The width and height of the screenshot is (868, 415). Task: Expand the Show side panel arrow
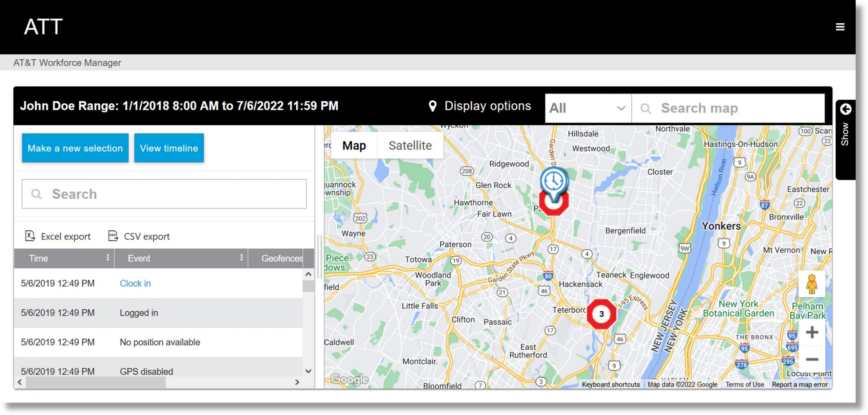pos(845,109)
